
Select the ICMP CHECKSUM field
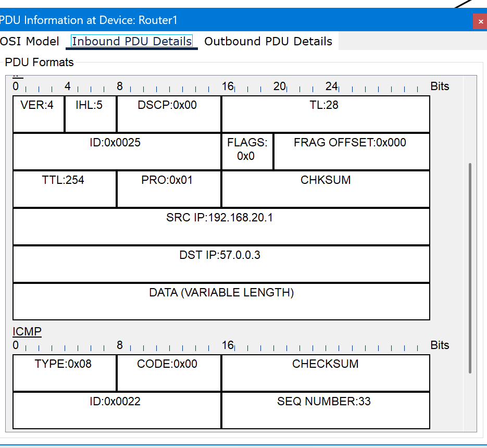326,373
